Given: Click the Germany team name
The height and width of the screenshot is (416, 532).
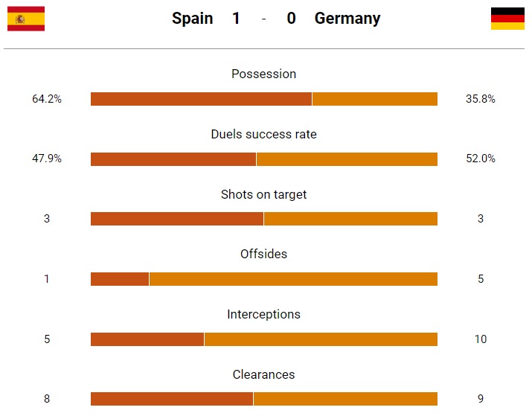Looking at the screenshot, I should coord(347,19).
